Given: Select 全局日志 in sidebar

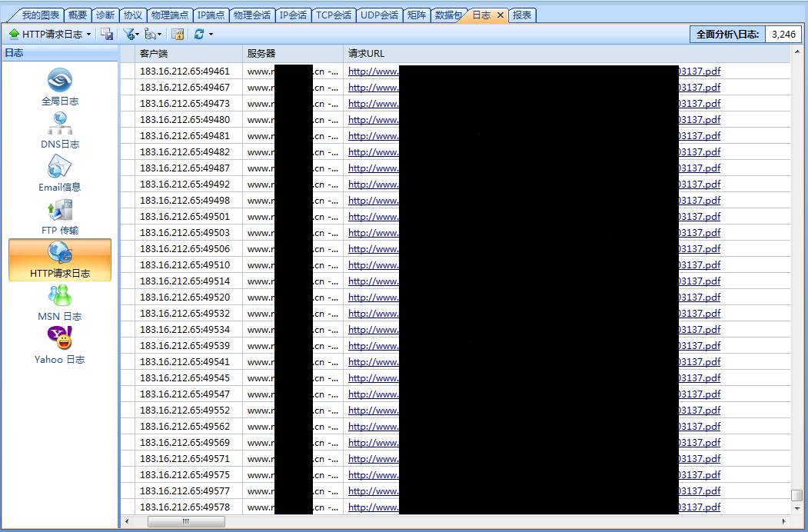Looking at the screenshot, I should tap(60, 87).
